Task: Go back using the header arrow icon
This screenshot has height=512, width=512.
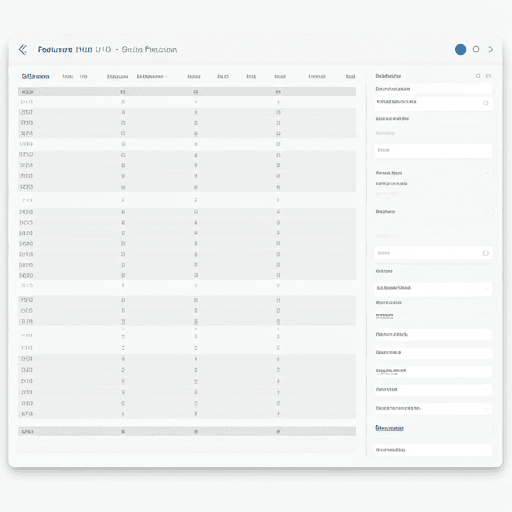Action: point(23,50)
